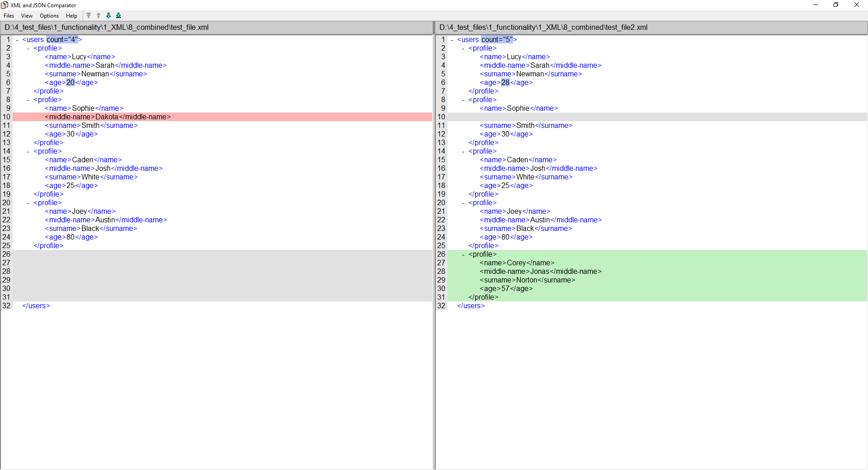Collapse the users root node in right pane

tap(452, 40)
